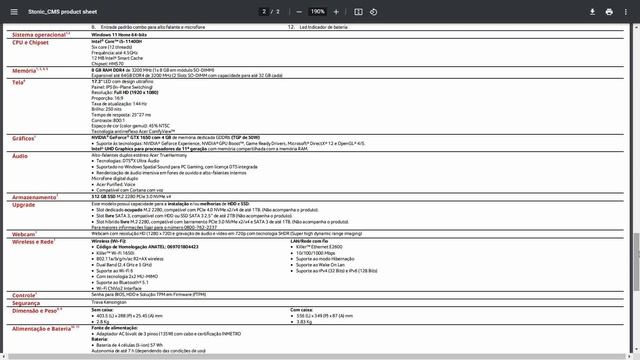The width and height of the screenshot is (640, 360).
Task: Zoom in with the plus button
Action: (x=336, y=12)
